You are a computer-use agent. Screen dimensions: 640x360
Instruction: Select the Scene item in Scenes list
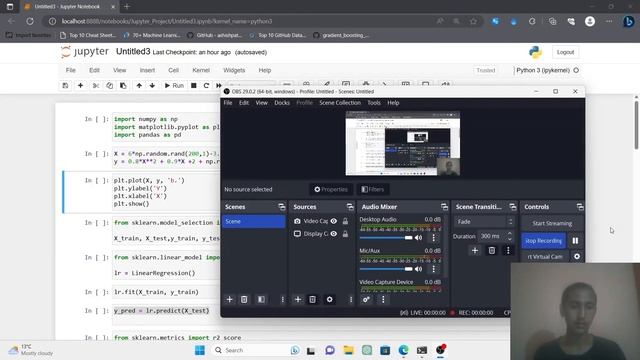point(253,221)
